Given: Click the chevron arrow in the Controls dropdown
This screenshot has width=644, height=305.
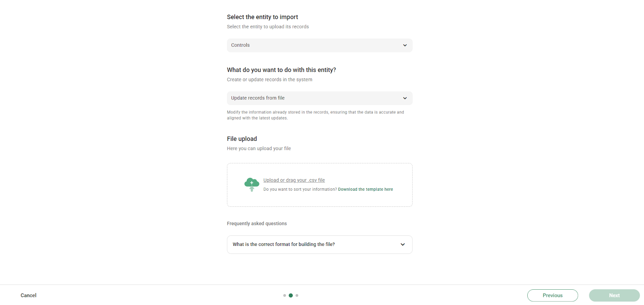Looking at the screenshot, I should click(x=405, y=45).
